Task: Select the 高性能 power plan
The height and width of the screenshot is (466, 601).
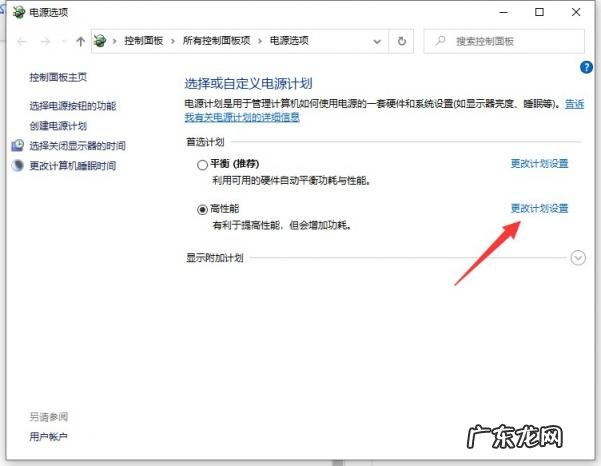Action: tap(202, 210)
